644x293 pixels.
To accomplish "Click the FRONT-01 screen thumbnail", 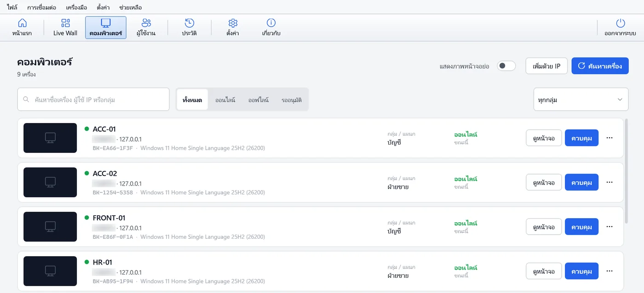I will click(x=50, y=227).
